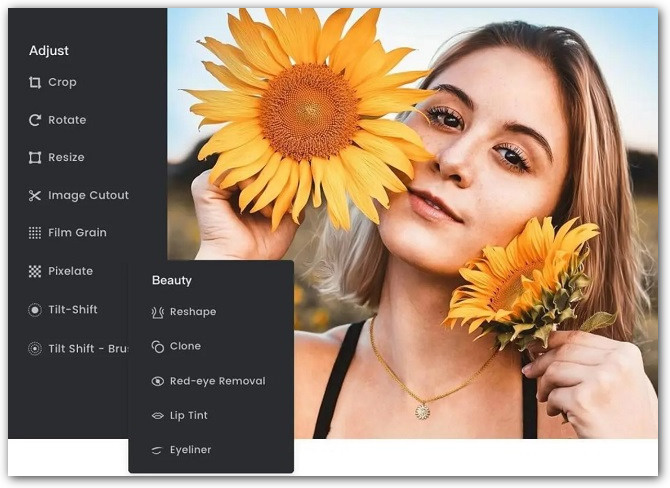Click the Pixelate checkerboard icon

tap(35, 271)
